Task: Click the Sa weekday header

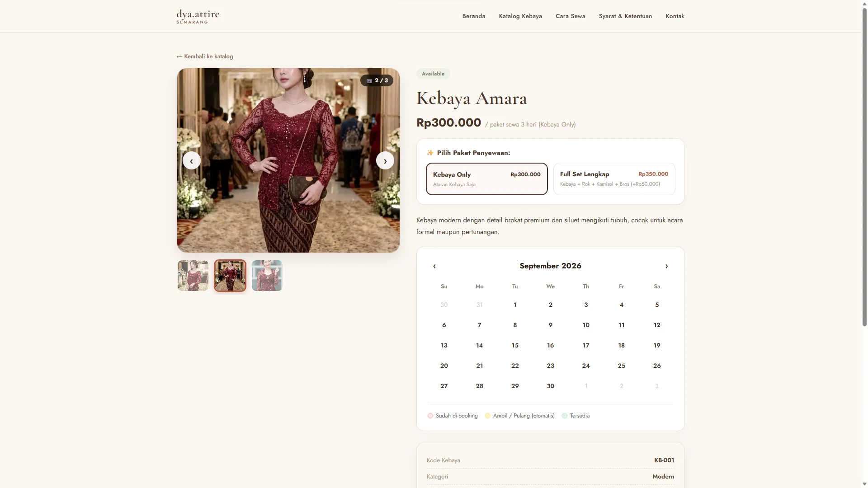Action: 657,286
